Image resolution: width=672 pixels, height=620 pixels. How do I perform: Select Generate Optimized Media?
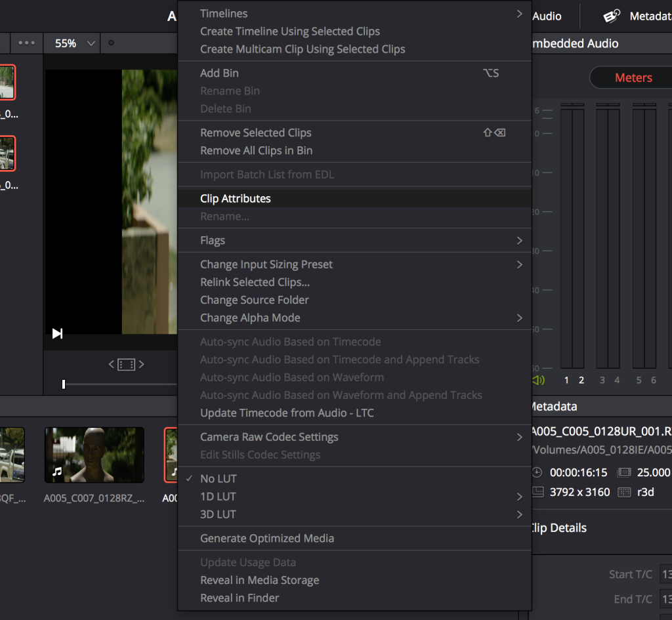[267, 539]
